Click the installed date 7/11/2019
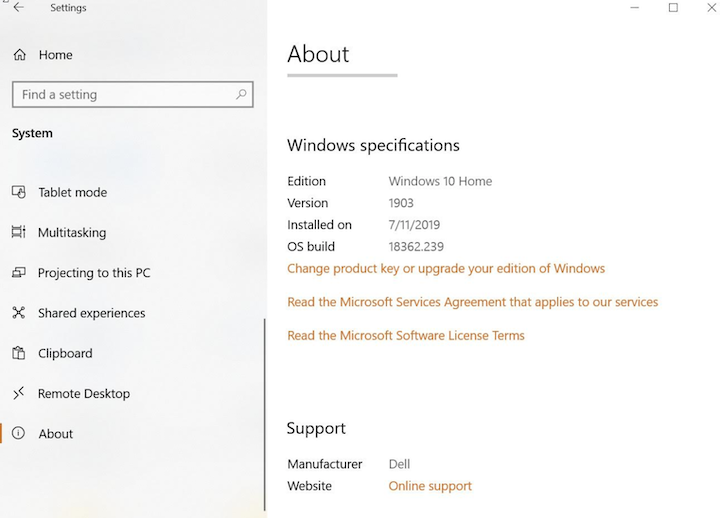The width and height of the screenshot is (720, 518). 414,225
